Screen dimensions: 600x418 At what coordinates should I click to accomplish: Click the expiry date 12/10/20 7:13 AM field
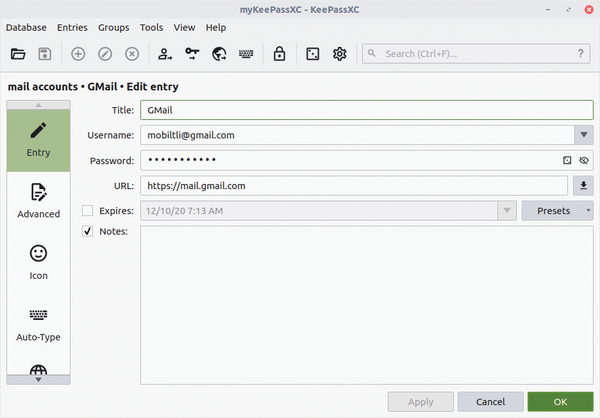pos(319,211)
